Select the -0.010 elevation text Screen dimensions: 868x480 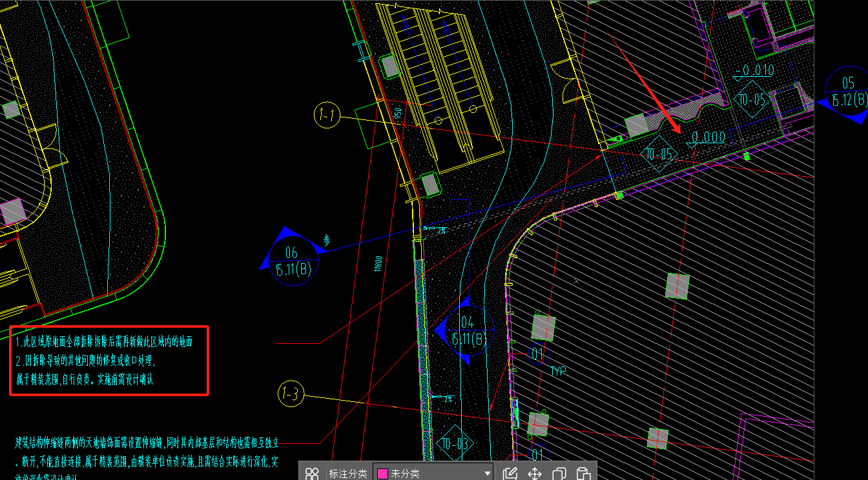(754, 70)
